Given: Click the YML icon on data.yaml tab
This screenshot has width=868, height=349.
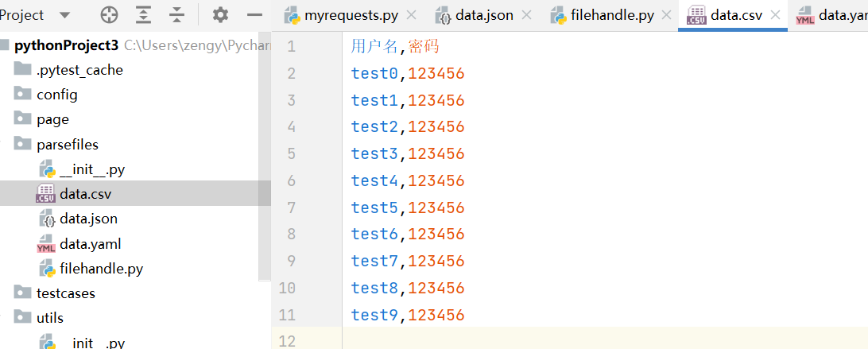Looking at the screenshot, I should tap(805, 16).
